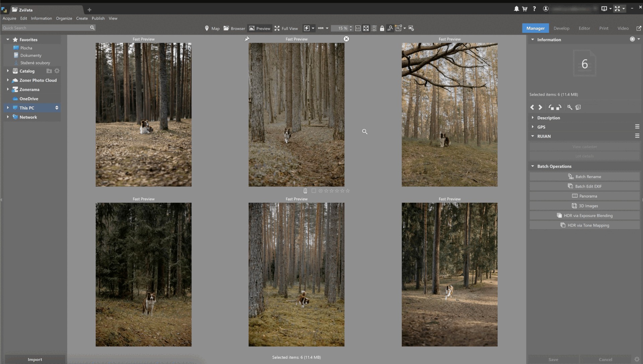The image size is (643, 364).
Task: Click the fit-to-screen zoom icon
Action: [365, 28]
